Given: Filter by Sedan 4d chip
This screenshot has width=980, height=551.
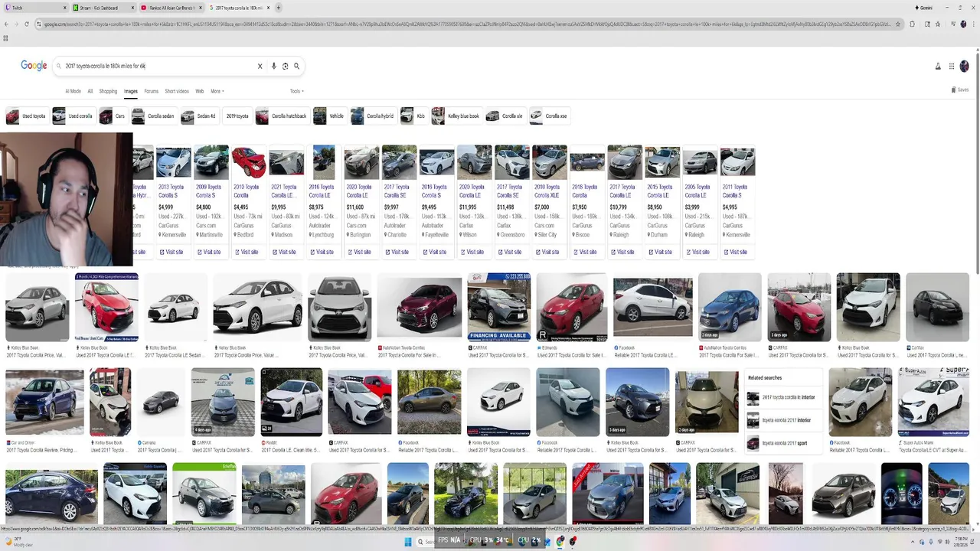Looking at the screenshot, I should pos(199,116).
